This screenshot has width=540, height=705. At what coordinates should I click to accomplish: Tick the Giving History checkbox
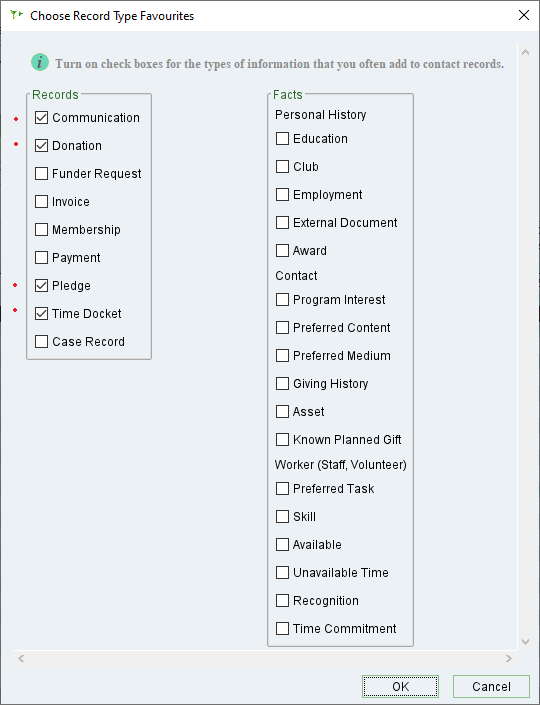[x=282, y=384]
